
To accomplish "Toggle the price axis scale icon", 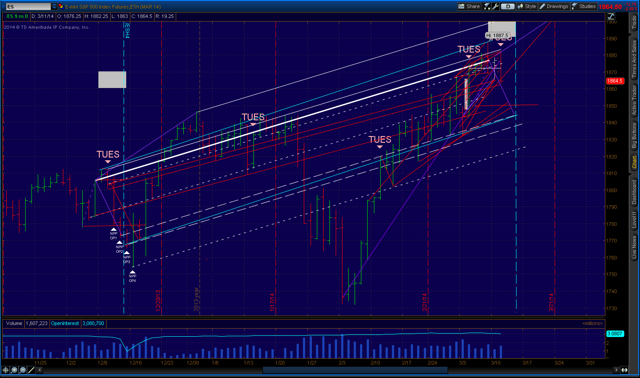I will (x=611, y=16).
